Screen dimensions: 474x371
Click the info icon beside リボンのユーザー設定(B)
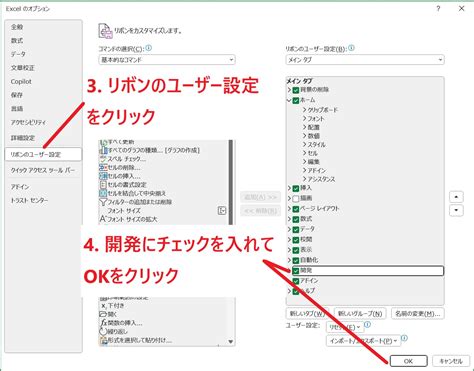coord(351,48)
